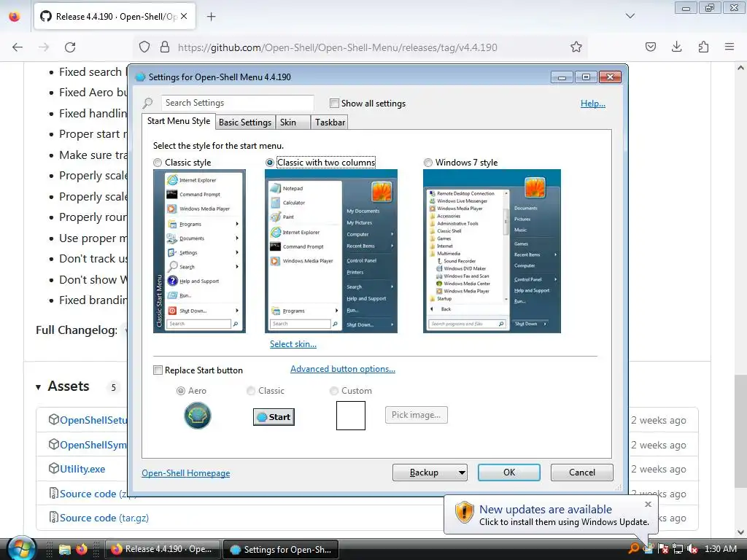Image resolution: width=747 pixels, height=560 pixels.
Task: Bookmark this page with the star icon
Action: coord(576,47)
